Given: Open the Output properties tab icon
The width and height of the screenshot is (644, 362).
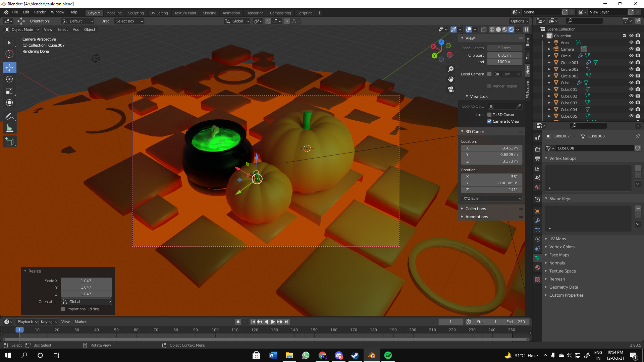Looking at the screenshot, I should point(538,159).
